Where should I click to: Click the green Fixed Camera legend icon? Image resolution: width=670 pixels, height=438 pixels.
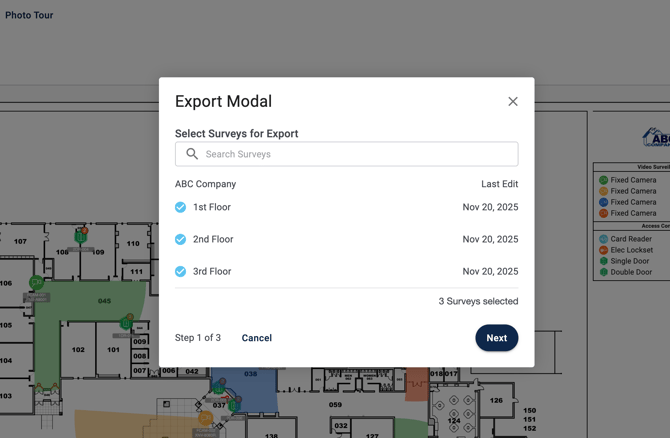[604, 180]
